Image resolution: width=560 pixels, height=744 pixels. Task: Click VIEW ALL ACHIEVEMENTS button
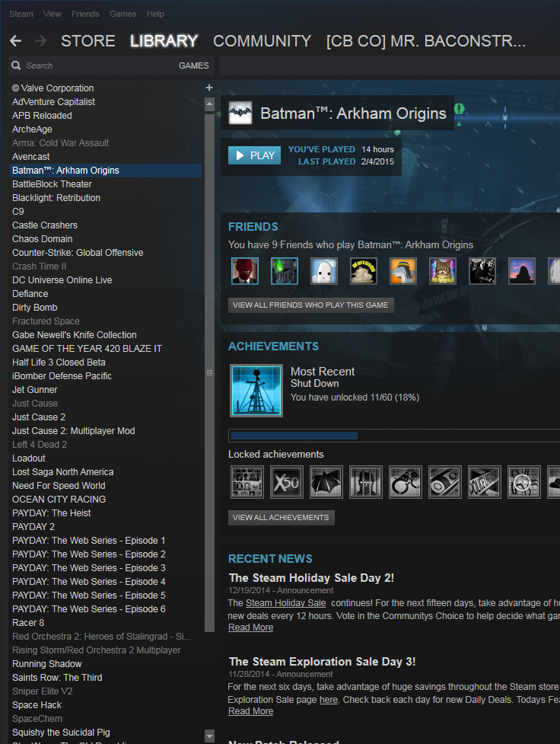click(x=281, y=518)
